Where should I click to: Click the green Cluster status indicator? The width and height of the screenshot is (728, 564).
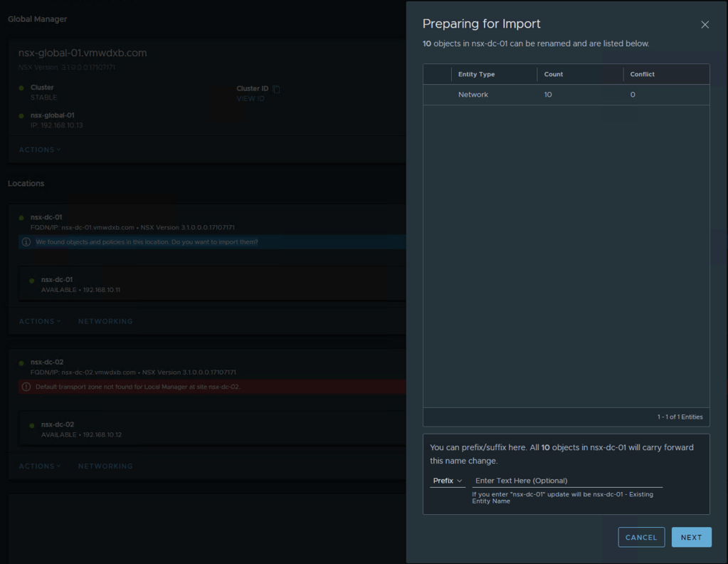(21, 88)
